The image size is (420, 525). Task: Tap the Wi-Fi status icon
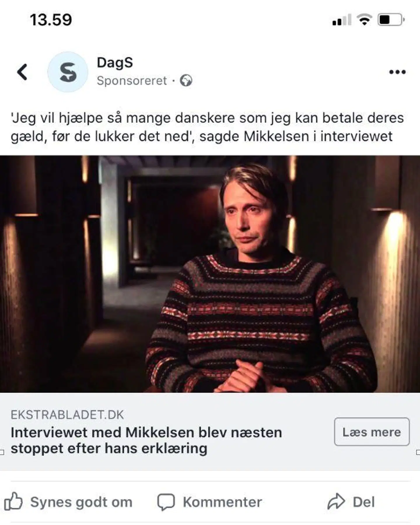[x=364, y=20]
